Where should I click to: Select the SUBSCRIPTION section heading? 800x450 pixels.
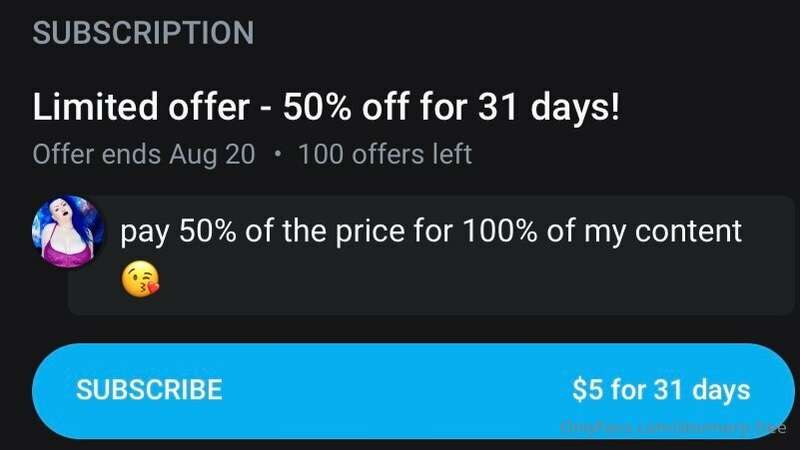[x=143, y=33]
